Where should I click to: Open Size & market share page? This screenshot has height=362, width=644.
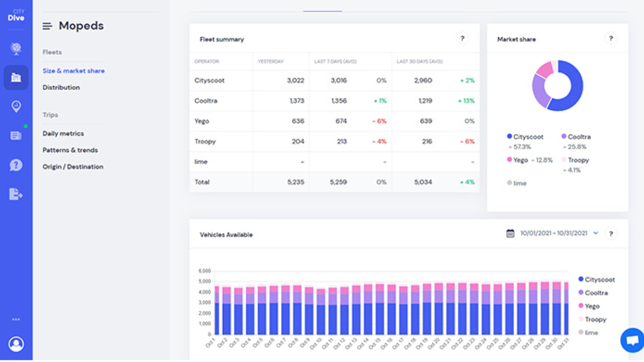73,71
